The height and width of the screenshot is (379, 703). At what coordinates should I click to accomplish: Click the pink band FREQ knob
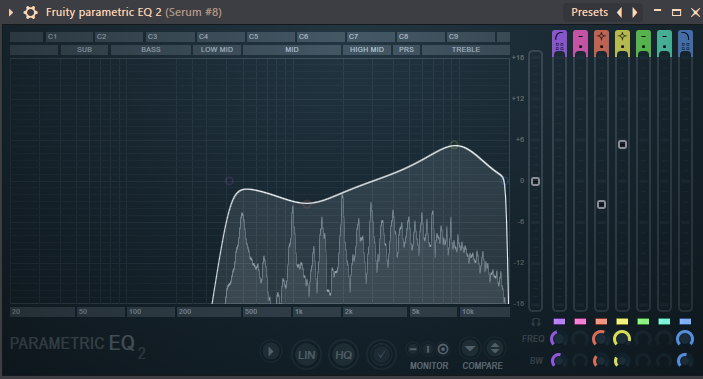click(x=580, y=339)
